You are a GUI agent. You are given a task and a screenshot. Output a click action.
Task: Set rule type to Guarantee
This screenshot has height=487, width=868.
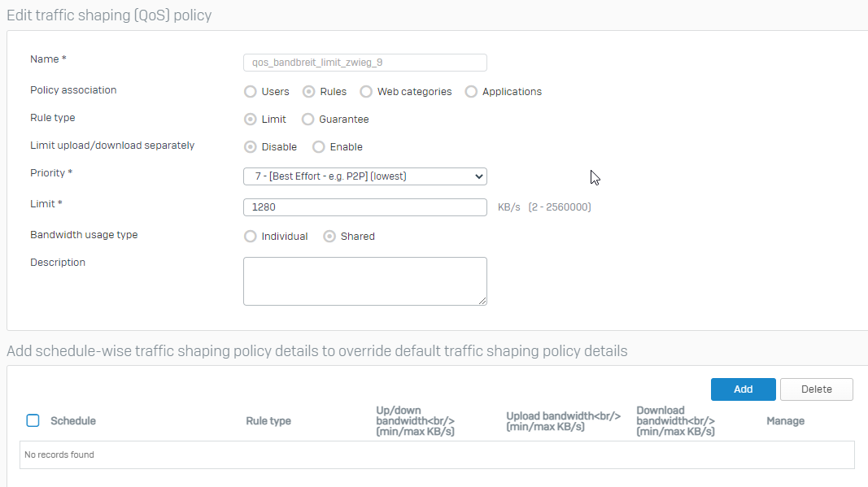tap(308, 120)
